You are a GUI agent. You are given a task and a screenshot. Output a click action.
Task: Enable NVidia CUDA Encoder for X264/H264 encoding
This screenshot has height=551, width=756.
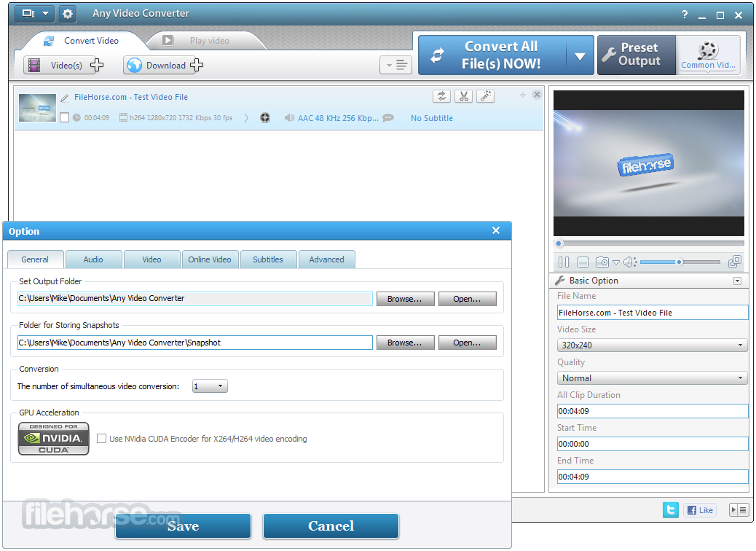coord(101,438)
